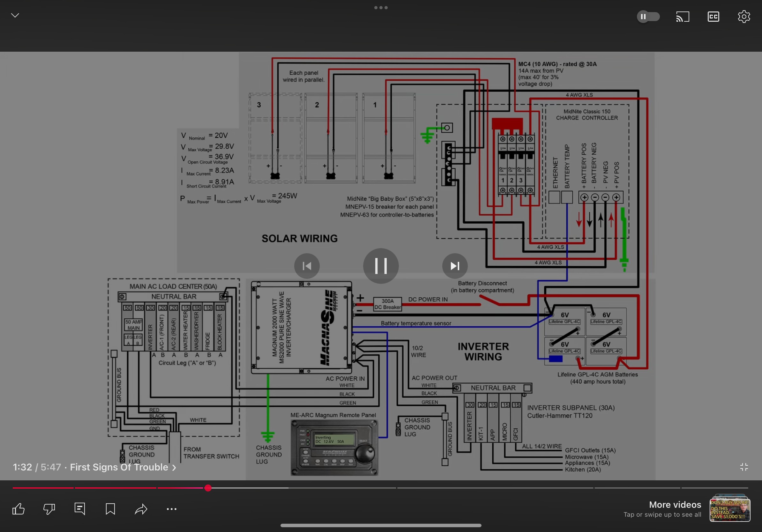Toggle the autoplay switch
The height and width of the screenshot is (532, 762).
pyautogui.click(x=648, y=17)
